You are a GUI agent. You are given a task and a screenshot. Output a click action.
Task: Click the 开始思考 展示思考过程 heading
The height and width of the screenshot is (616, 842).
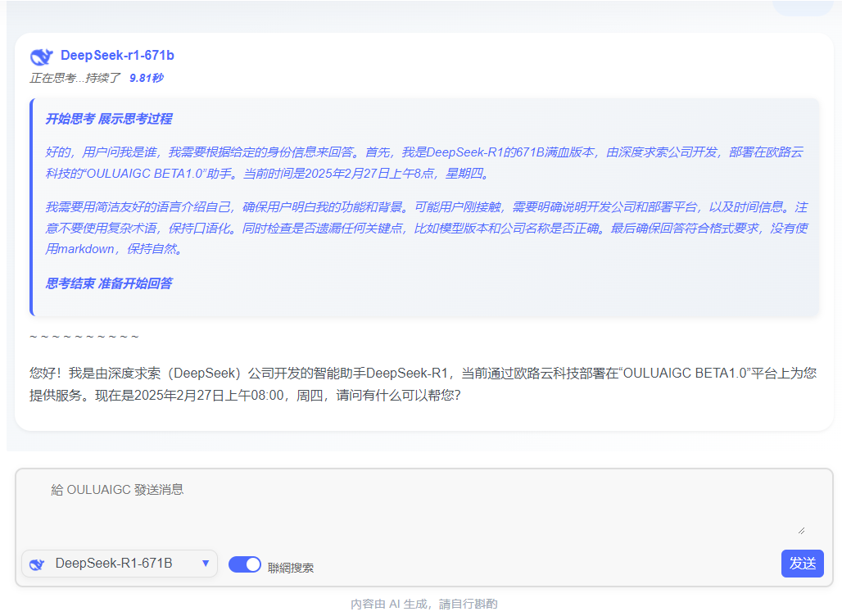108,119
